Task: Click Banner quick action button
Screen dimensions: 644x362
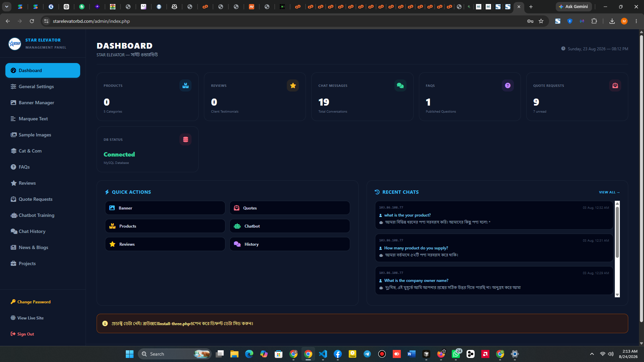Action: pyautogui.click(x=165, y=208)
